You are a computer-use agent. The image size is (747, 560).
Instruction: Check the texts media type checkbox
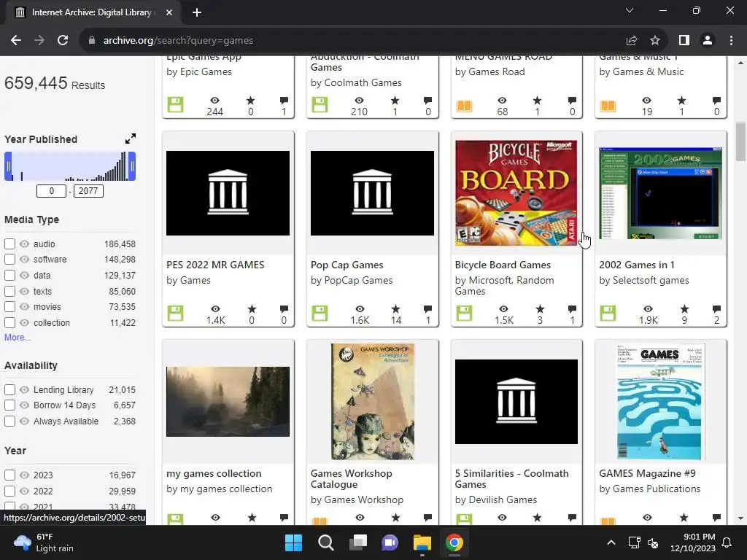[9, 291]
